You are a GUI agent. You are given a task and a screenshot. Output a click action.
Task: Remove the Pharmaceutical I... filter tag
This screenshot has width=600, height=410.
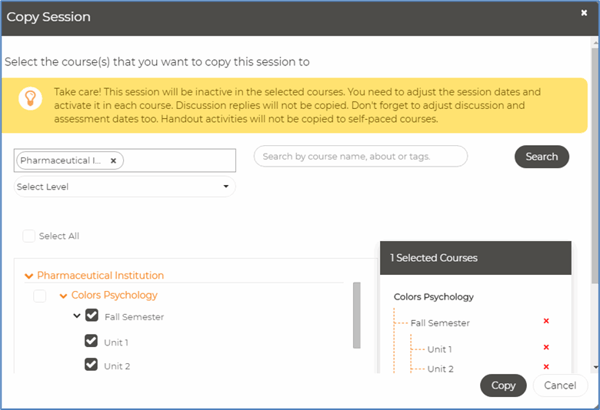(x=113, y=161)
